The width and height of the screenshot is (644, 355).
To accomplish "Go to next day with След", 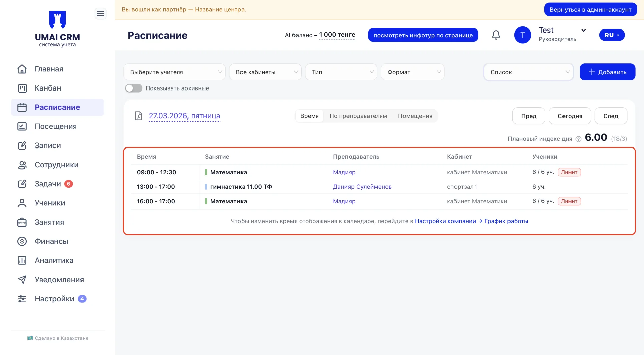I will [x=611, y=116].
